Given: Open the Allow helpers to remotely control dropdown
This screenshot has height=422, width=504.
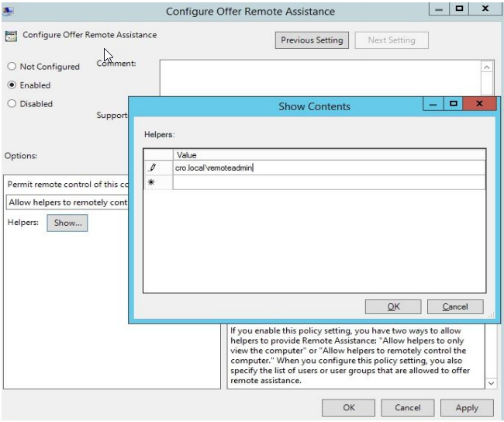Looking at the screenshot, I should [67, 202].
